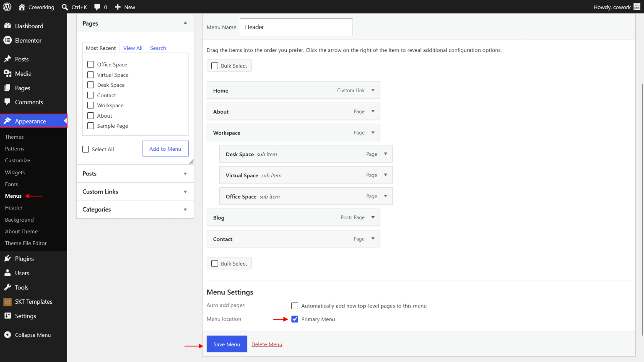
Task: Open Theme File Editor submenu
Action: (x=26, y=243)
